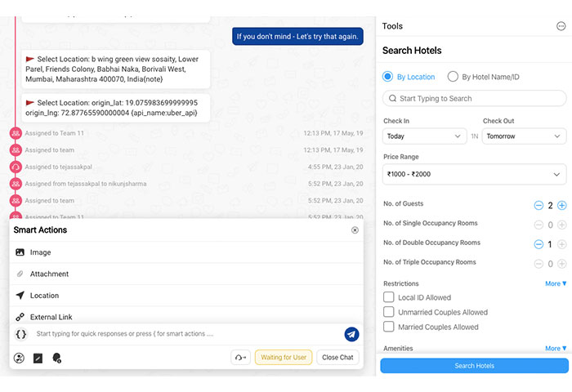The height and width of the screenshot is (392, 572).
Task: Open the Check In date dropdown
Action: (424, 136)
